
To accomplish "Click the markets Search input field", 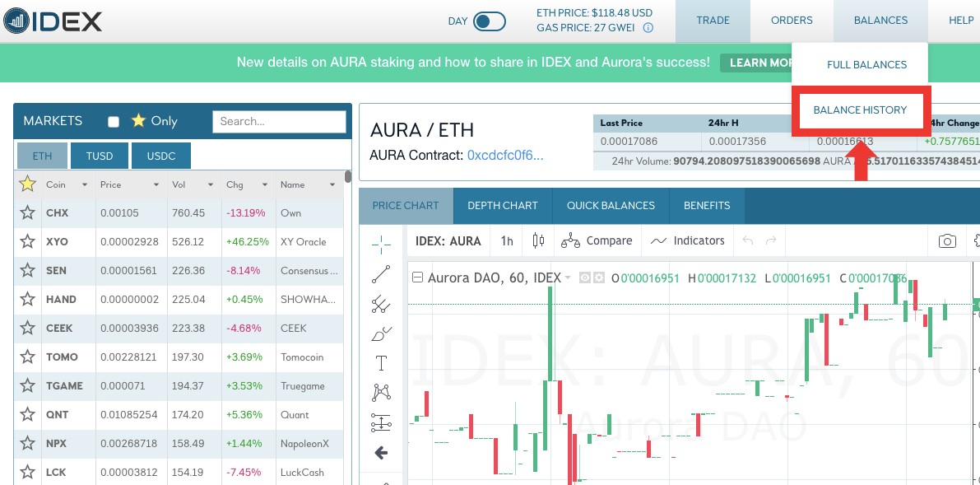I will (279, 121).
